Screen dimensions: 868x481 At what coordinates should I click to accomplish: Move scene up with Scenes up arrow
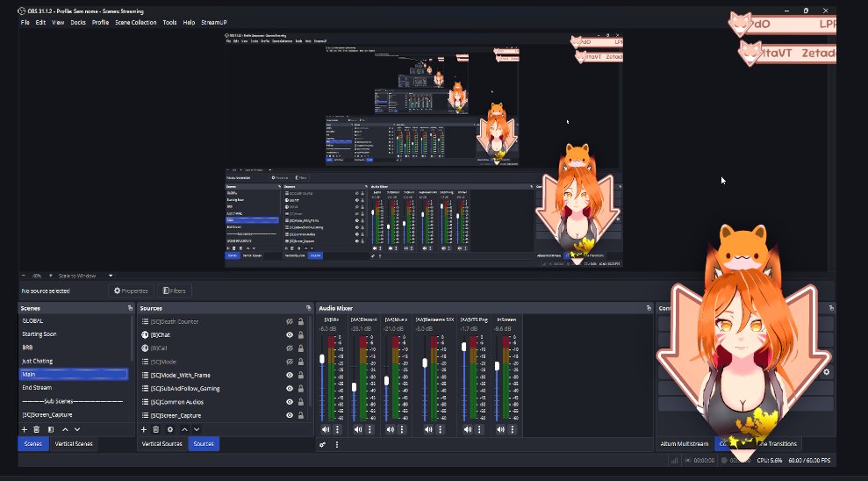(65, 429)
